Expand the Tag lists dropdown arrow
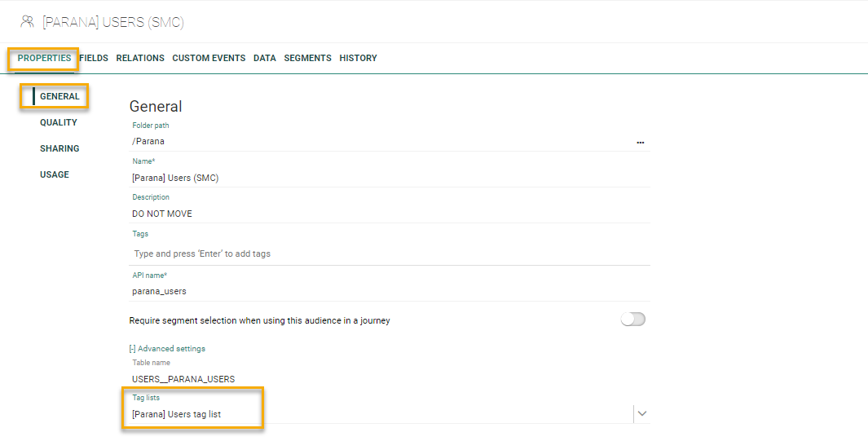868x441 pixels. 642,414
